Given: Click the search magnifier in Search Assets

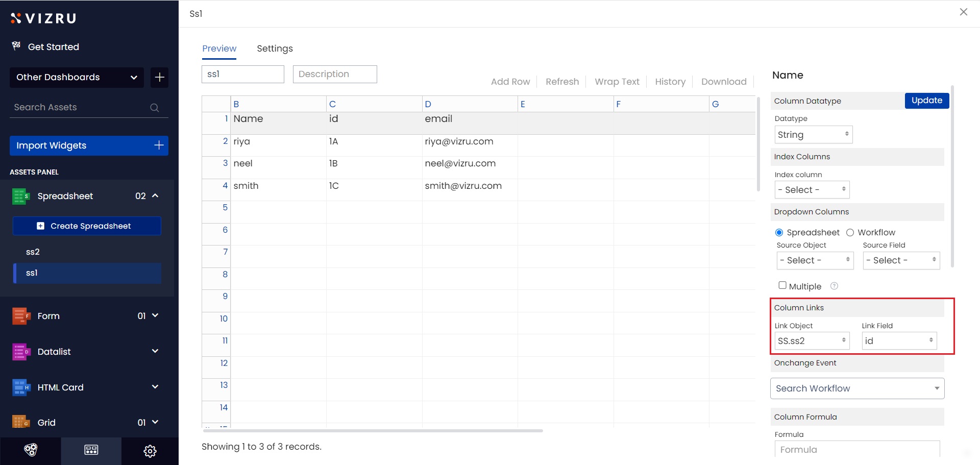Looking at the screenshot, I should pyautogui.click(x=154, y=108).
